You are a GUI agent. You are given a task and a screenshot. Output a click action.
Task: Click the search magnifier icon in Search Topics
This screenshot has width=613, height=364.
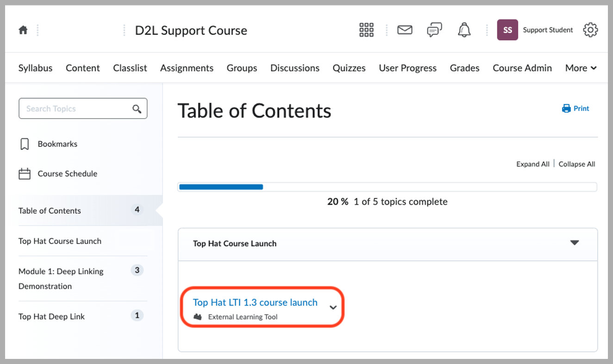point(137,109)
